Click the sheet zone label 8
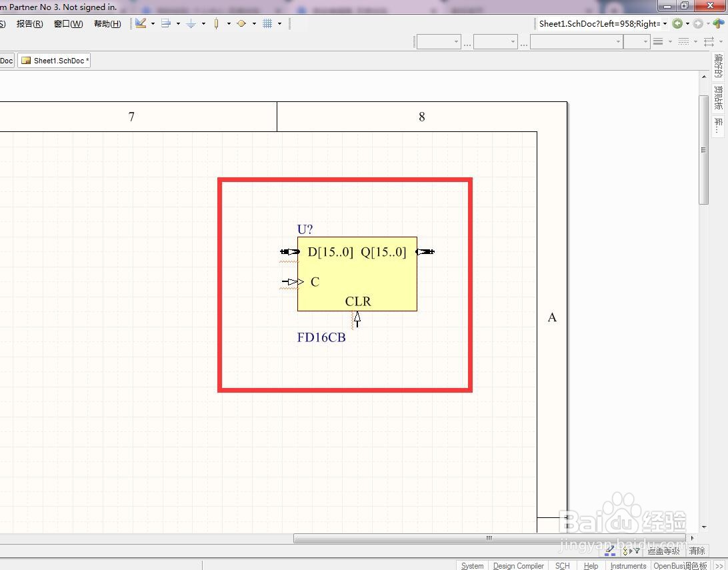Screen dimensions: 728x570 click(x=421, y=117)
